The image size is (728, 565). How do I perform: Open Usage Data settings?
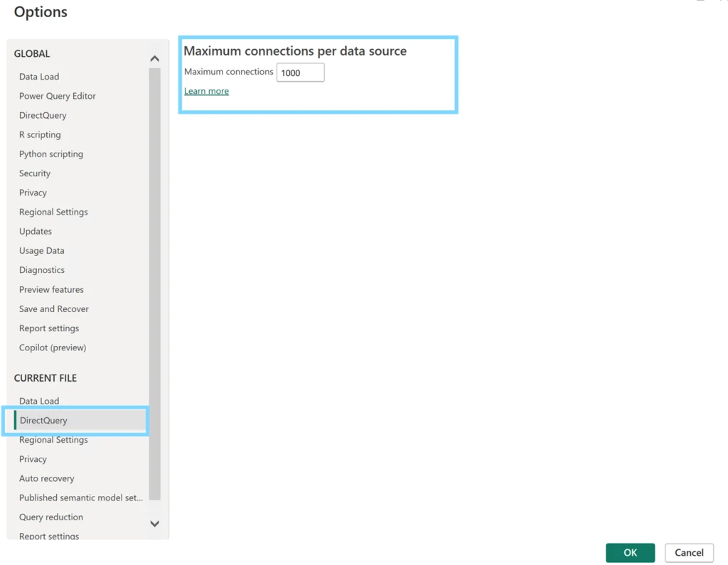click(41, 250)
